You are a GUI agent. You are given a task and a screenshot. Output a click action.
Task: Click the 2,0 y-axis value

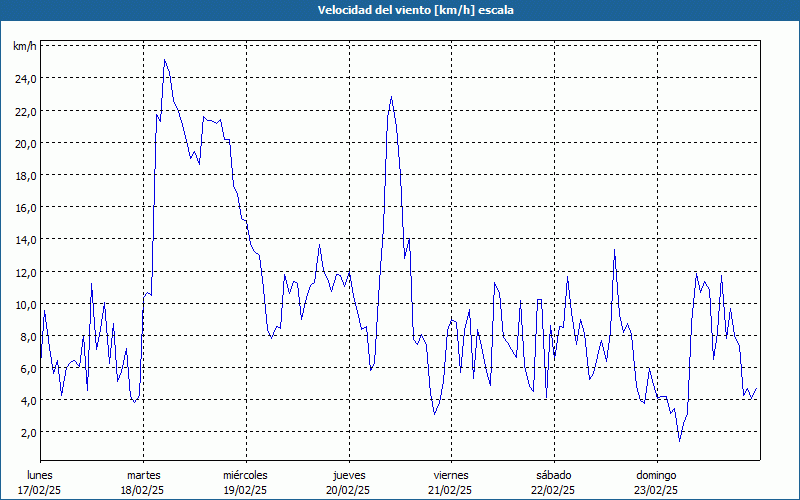pos(28,433)
